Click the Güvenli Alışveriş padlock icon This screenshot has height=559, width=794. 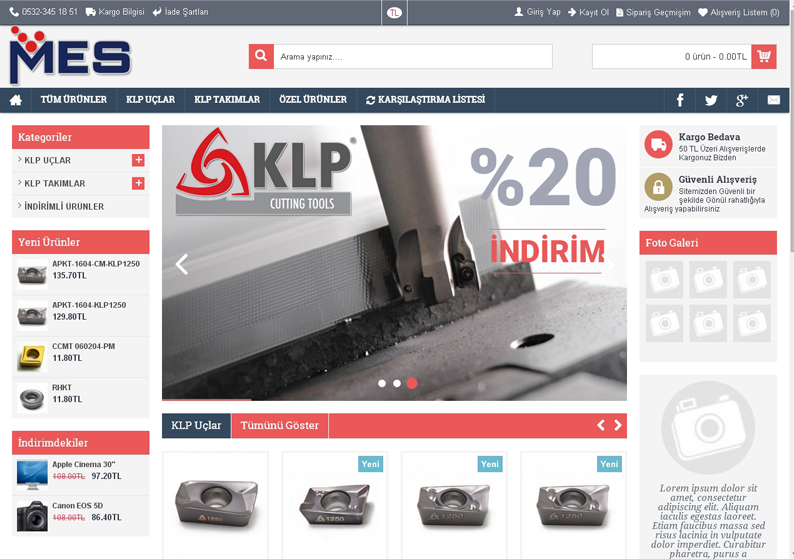click(x=658, y=187)
